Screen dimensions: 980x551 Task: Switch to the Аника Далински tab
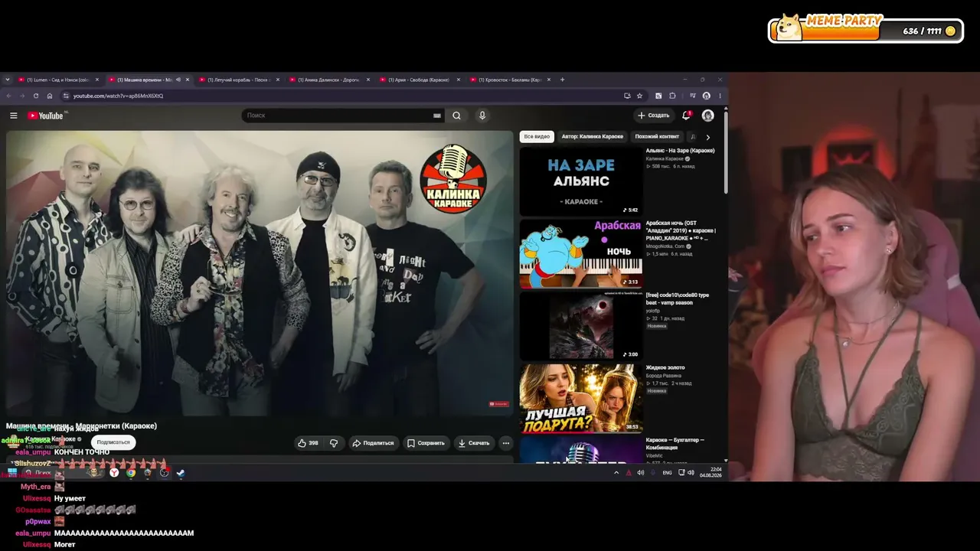(328, 80)
